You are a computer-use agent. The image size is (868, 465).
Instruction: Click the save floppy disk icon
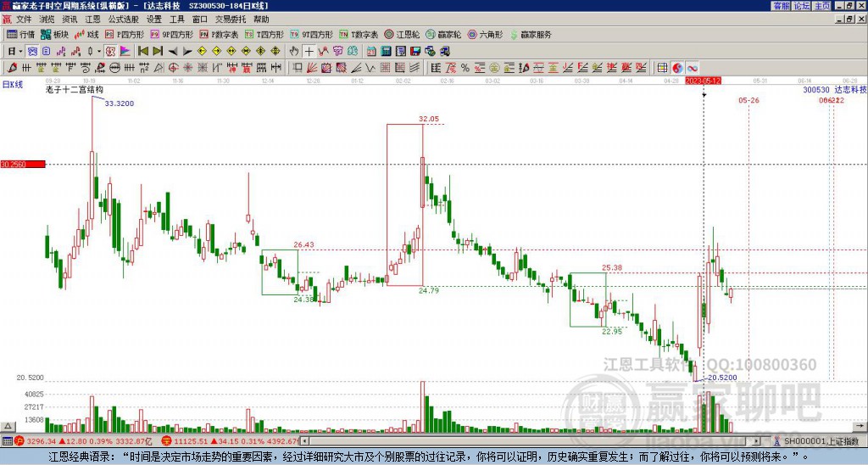(x=415, y=52)
